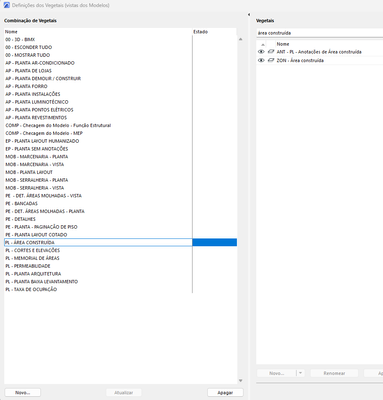The image size is (383, 400).
Task: Click layer type icon beside ANT - PL Anotações
Action: pyautogui.click(x=271, y=52)
